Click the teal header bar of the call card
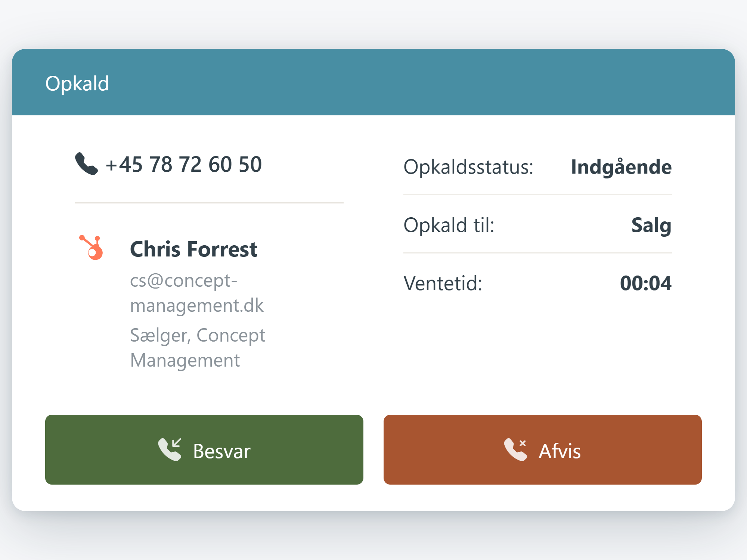The width and height of the screenshot is (747, 560). pyautogui.click(x=373, y=82)
